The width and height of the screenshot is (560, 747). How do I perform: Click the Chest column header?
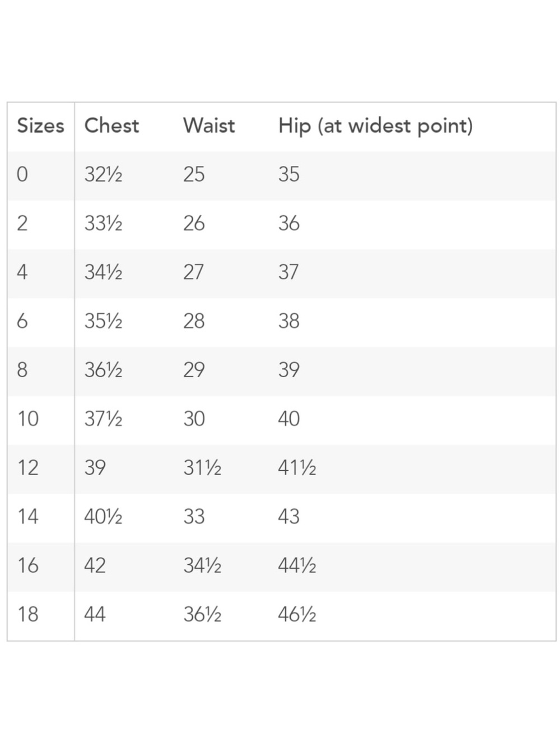click(x=111, y=126)
